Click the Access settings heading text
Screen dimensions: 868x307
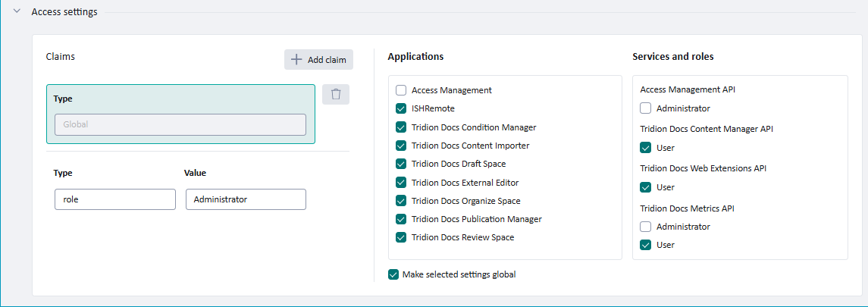pos(64,11)
